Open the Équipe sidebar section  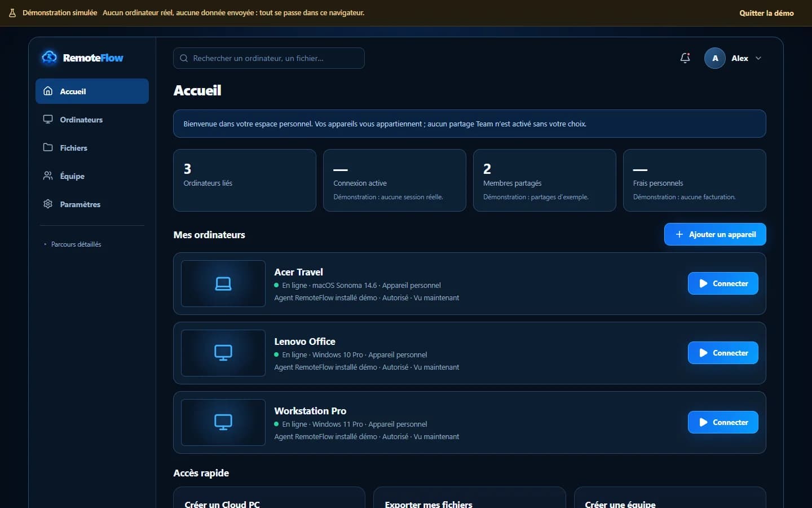tap(92, 176)
